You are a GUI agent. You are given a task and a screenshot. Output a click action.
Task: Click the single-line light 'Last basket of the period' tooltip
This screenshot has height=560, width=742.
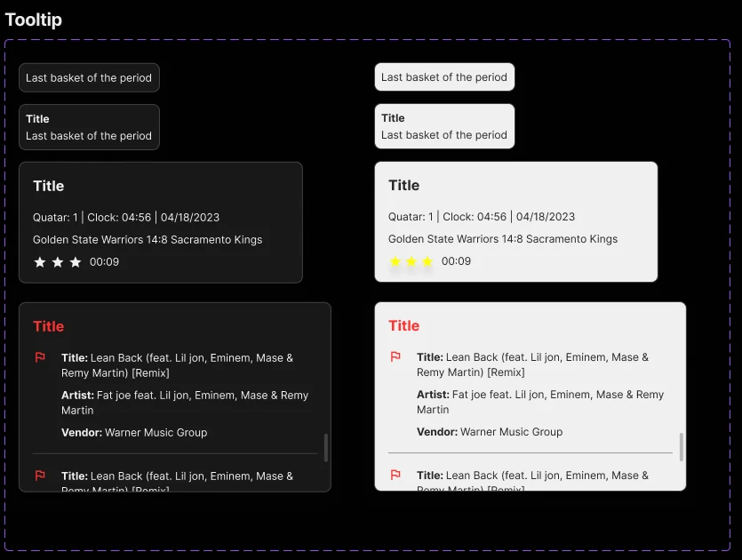pos(444,76)
